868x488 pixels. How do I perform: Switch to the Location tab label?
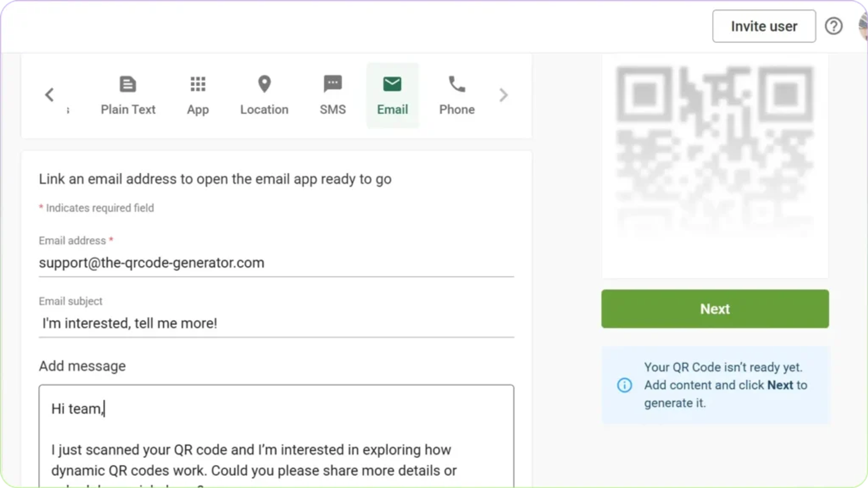click(264, 109)
